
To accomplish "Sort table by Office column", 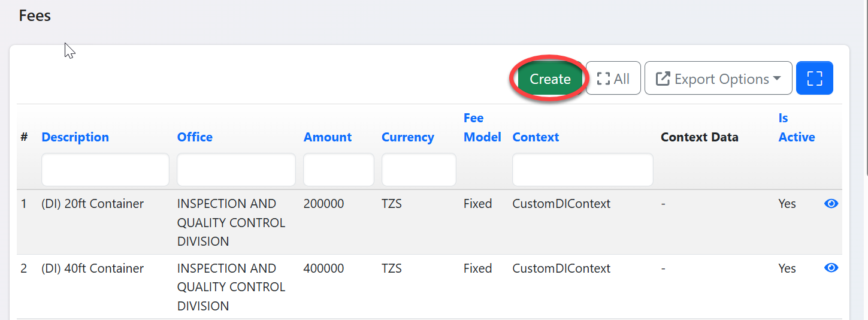I will [195, 137].
